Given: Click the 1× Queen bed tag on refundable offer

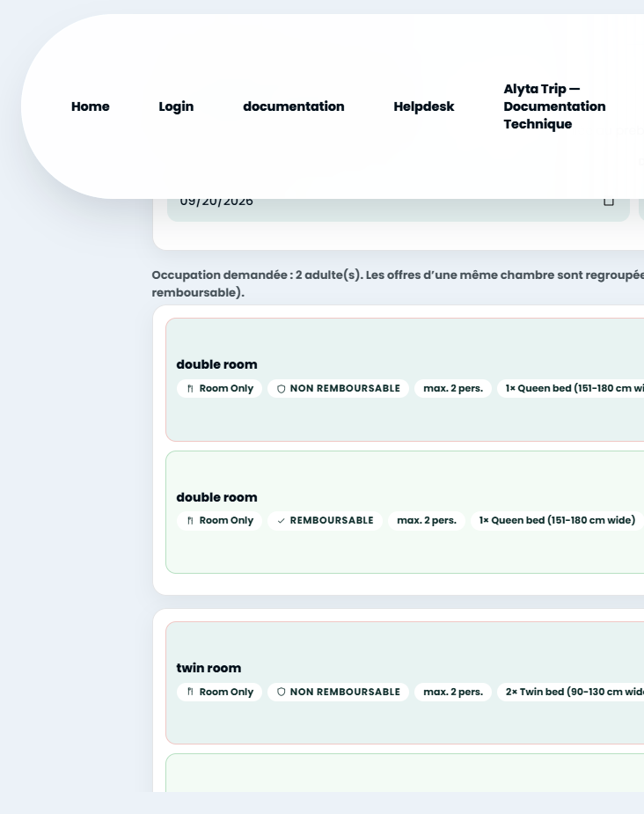Looking at the screenshot, I should pos(557,521).
